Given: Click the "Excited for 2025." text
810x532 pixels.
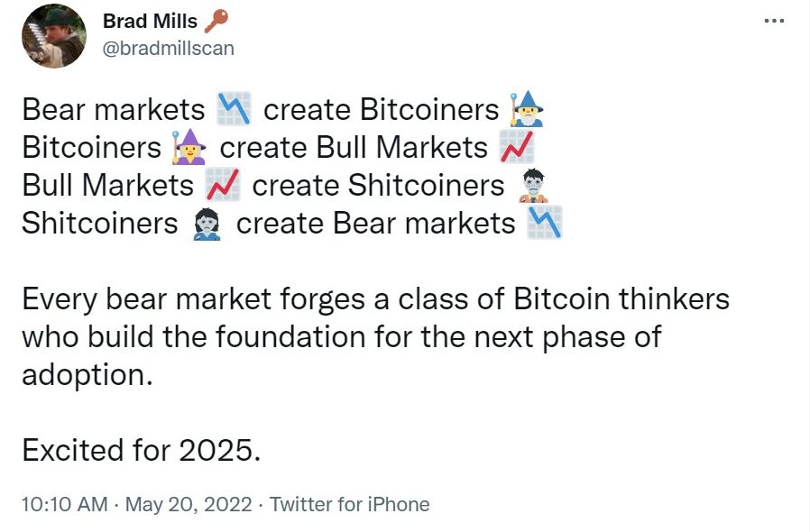Looking at the screenshot, I should point(141,449).
